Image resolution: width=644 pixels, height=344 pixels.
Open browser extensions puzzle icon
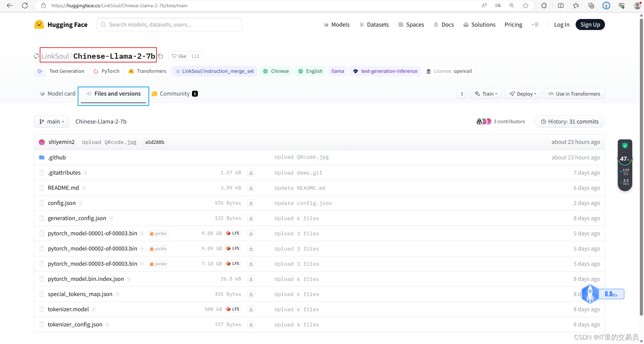tap(544, 6)
